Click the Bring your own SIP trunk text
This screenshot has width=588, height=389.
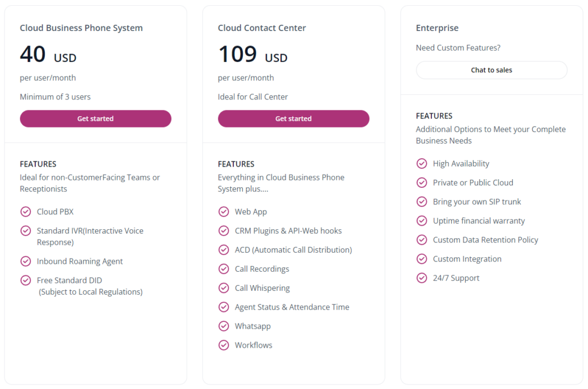pos(477,202)
